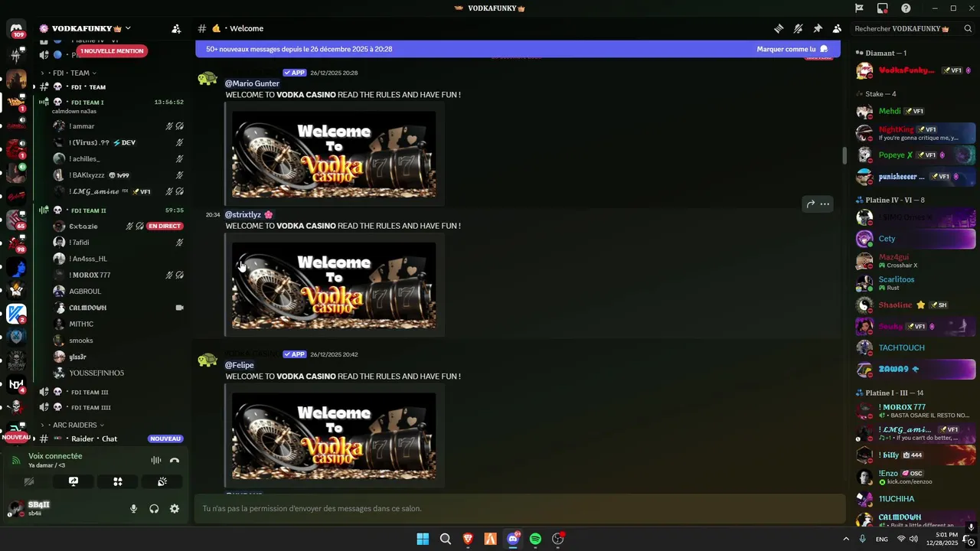Open the quests flag icon in title bar

click(x=859, y=8)
